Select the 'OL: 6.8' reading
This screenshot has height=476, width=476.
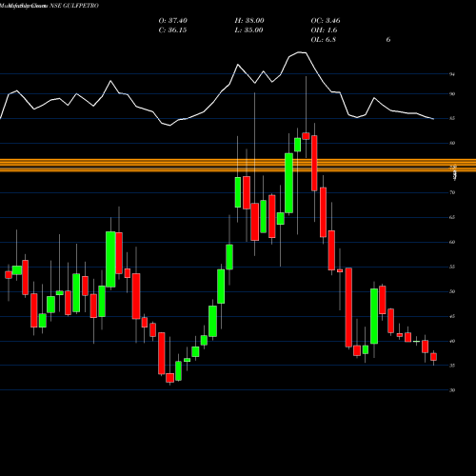coord(324,40)
